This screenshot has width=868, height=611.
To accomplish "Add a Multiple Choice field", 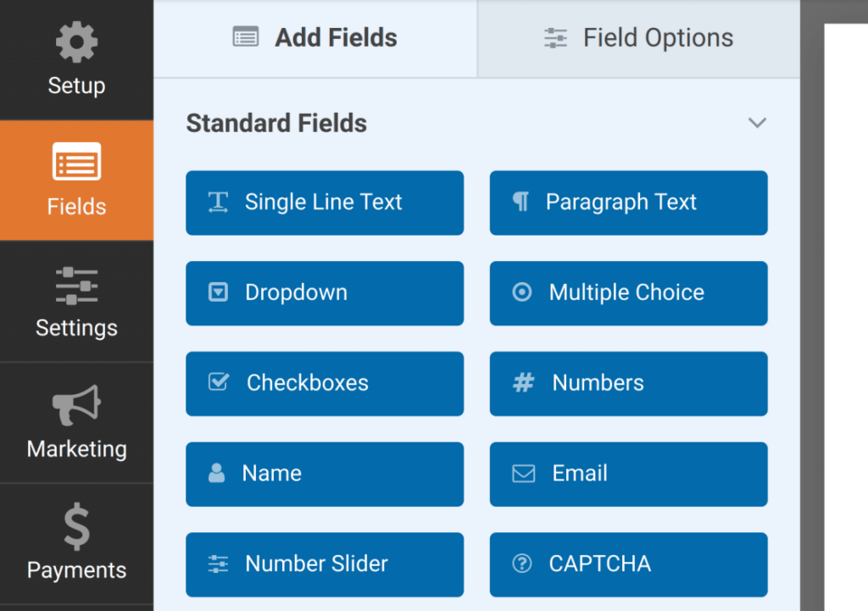I will click(628, 293).
